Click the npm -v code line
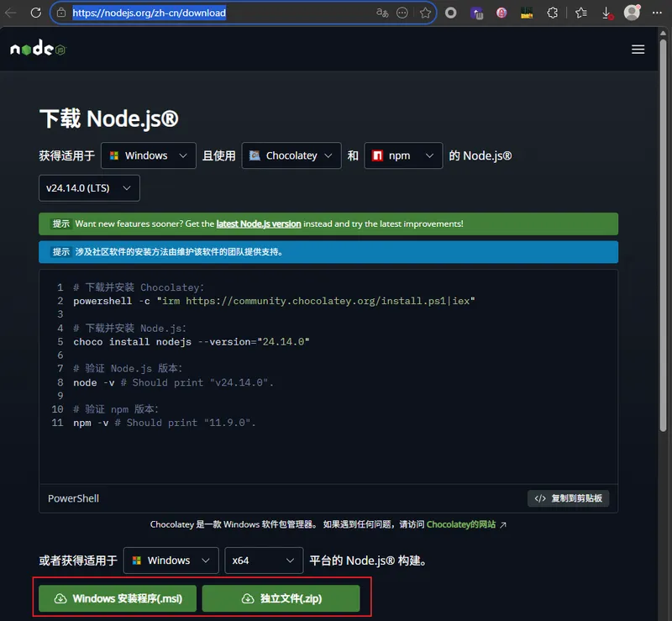672x621 pixels. 165,423
